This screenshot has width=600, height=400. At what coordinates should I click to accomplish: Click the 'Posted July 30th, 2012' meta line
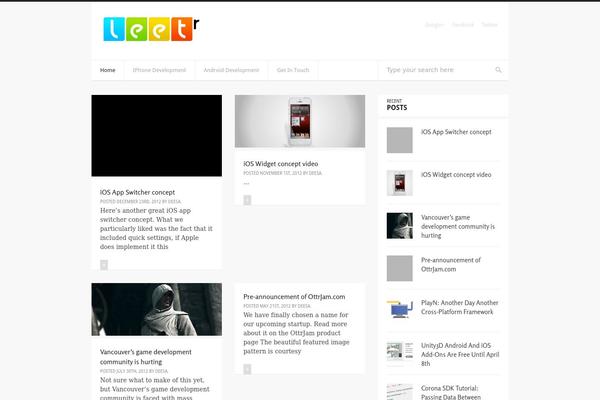click(134, 371)
